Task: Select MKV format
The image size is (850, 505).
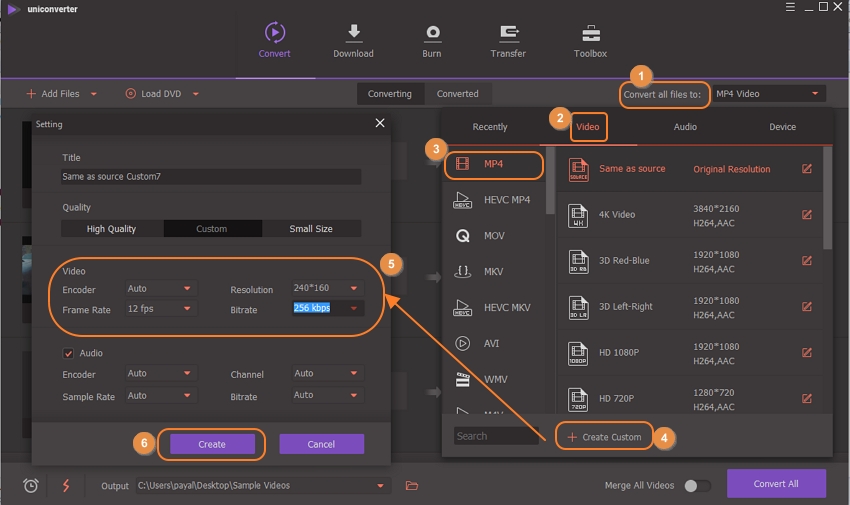Action: 493,271
